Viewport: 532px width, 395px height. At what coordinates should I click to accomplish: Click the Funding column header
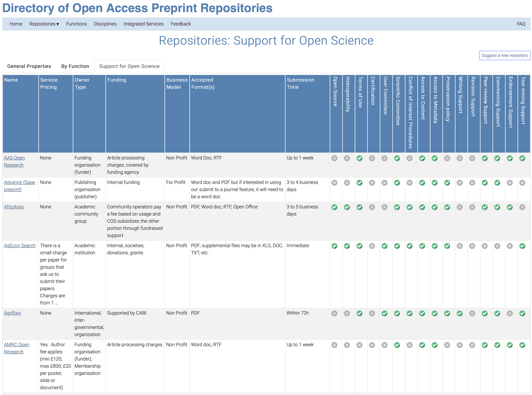[135, 114]
